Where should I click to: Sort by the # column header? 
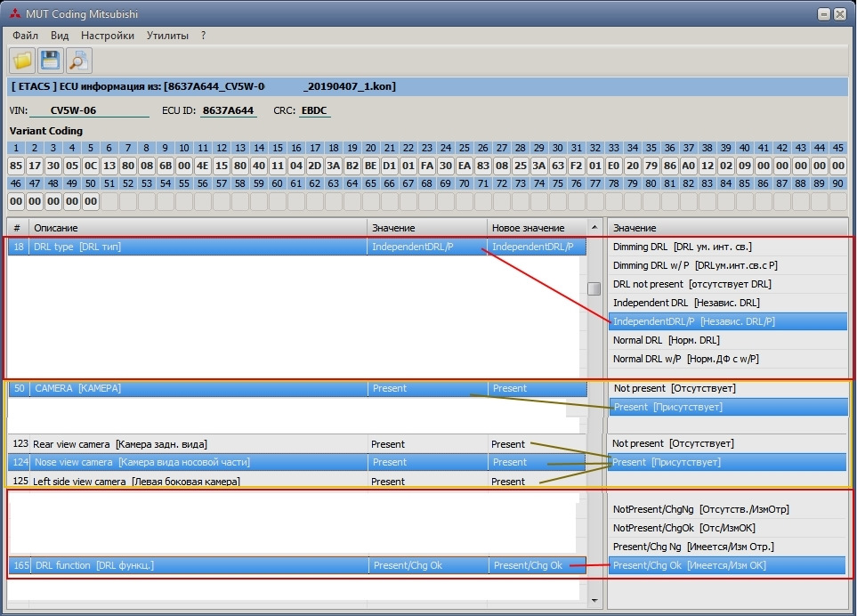[18, 228]
